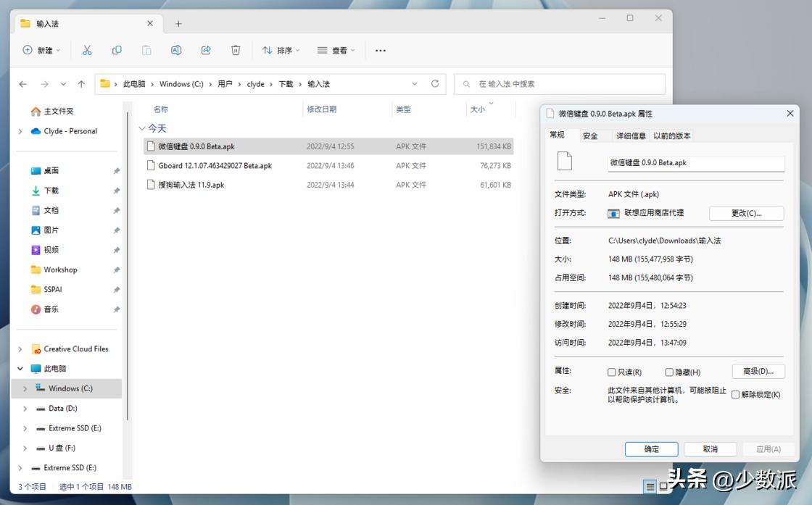The width and height of the screenshot is (812, 505).
Task: Click the Share icon in the toolbar
Action: [205, 50]
